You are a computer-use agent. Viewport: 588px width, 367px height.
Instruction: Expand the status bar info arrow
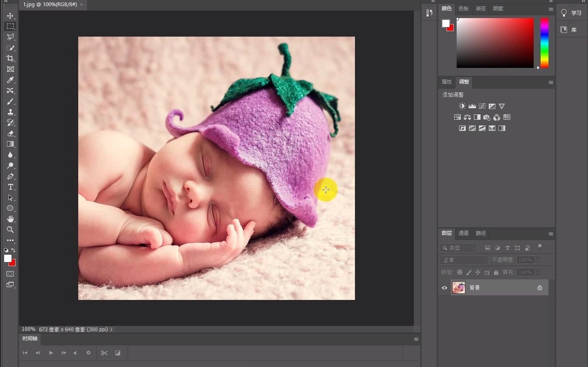pos(111,329)
